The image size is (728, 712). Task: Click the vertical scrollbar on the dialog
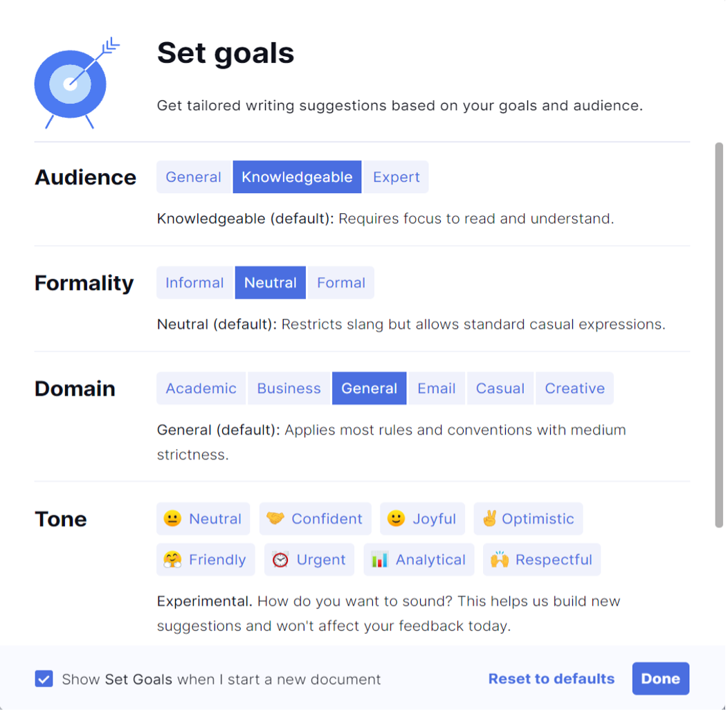point(719,336)
